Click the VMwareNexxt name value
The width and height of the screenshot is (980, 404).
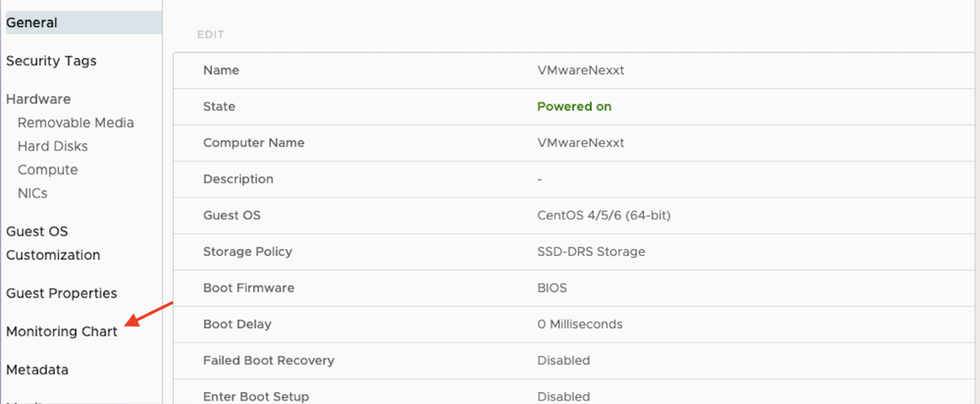tap(580, 70)
